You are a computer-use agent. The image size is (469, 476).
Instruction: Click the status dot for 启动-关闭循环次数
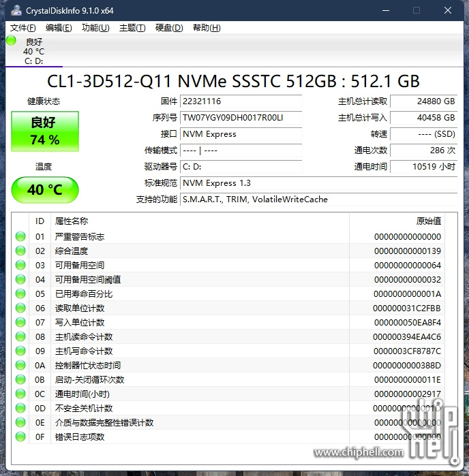[20, 379]
